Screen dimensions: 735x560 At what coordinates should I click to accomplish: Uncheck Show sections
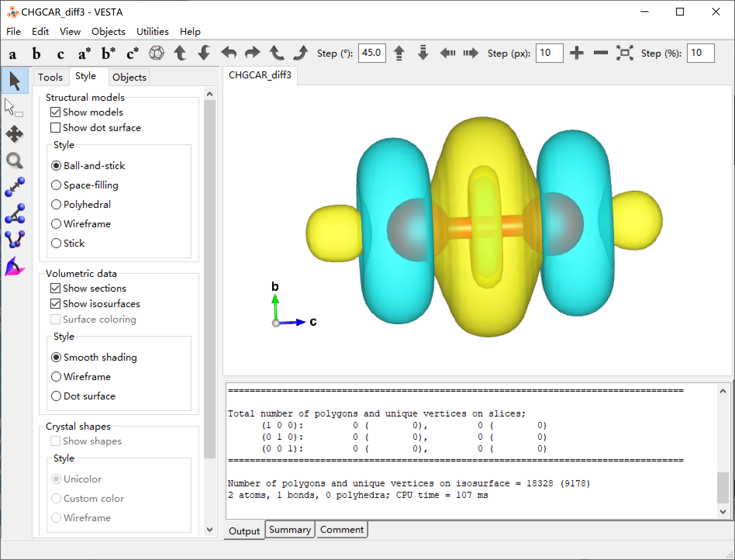(55, 289)
